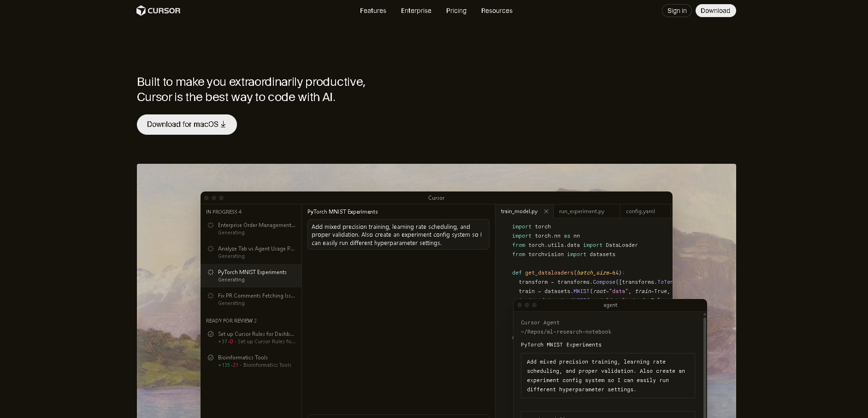This screenshot has height=418, width=868.
Task: Click the +37 -0 diff stats
Action: pyautogui.click(x=225, y=341)
